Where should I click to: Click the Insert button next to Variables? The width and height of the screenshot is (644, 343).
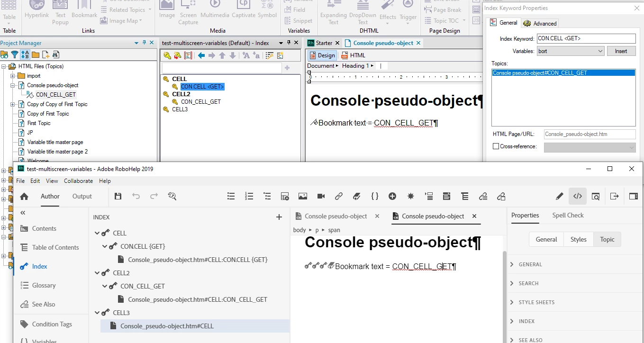pyautogui.click(x=621, y=51)
